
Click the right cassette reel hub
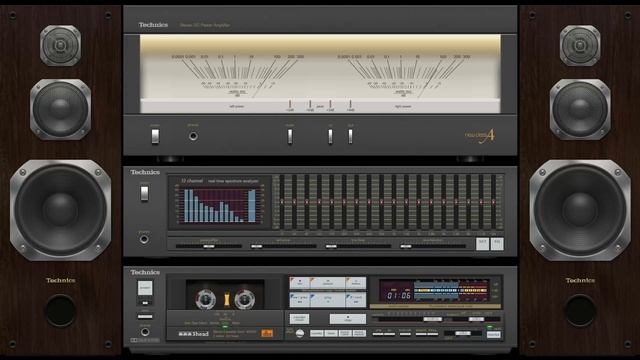[244, 300]
